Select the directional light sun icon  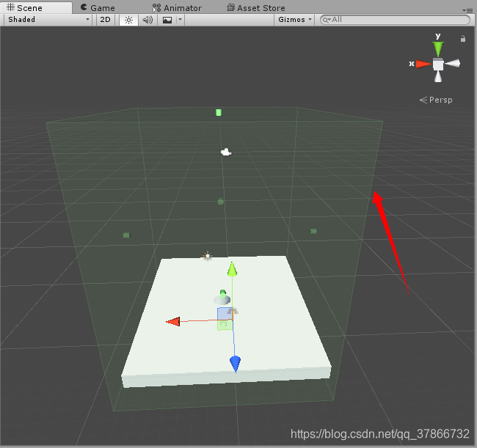pos(208,256)
